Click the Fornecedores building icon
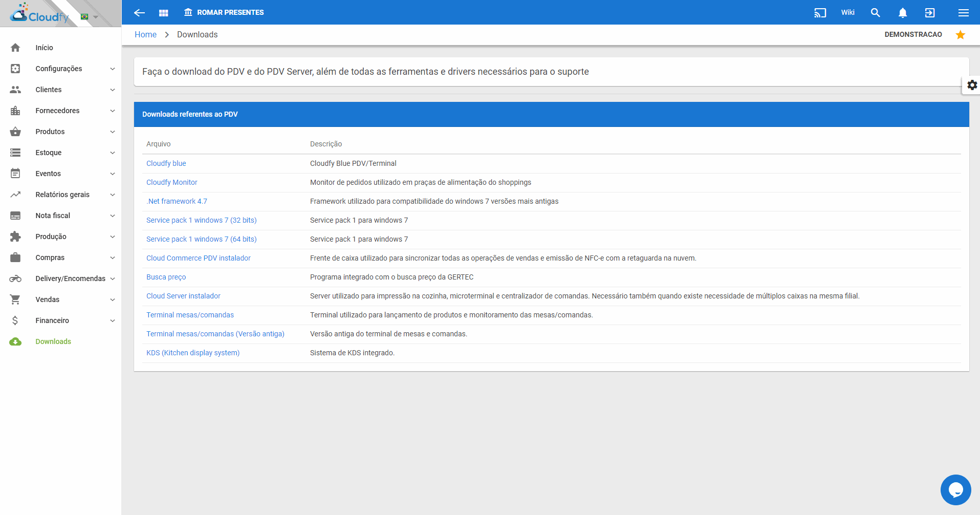The image size is (980, 515). point(15,111)
